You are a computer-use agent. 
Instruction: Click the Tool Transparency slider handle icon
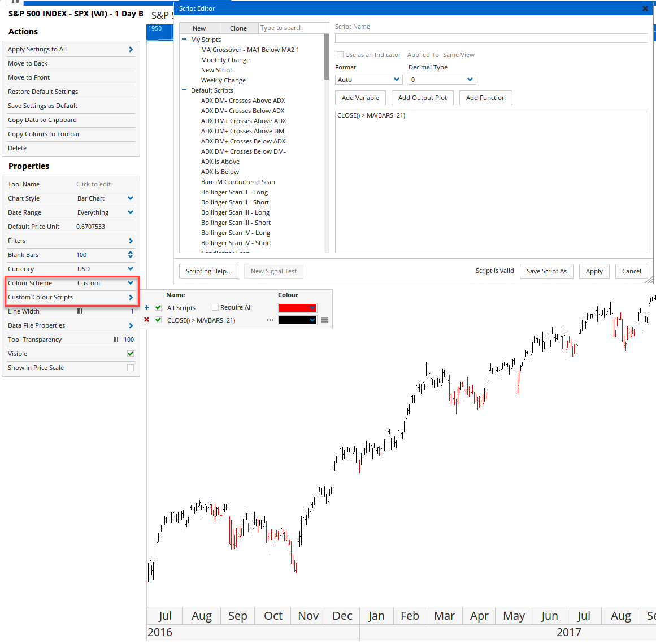point(116,340)
